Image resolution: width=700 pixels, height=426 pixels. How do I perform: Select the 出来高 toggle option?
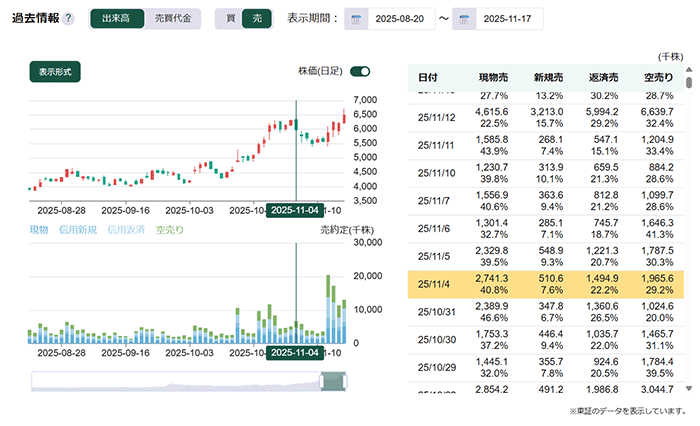(x=117, y=18)
